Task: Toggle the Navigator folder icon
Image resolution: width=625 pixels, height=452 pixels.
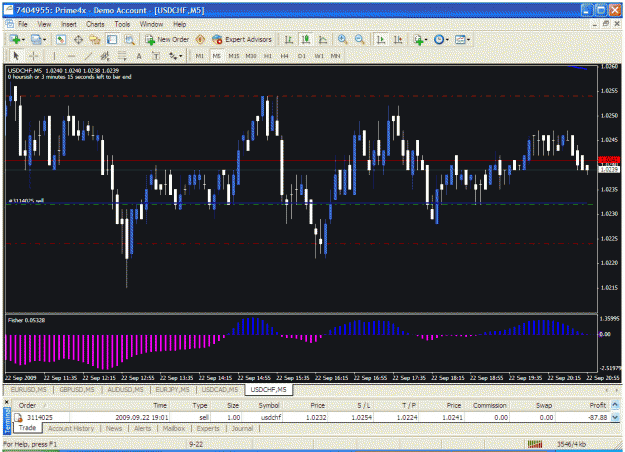Action: coord(95,39)
